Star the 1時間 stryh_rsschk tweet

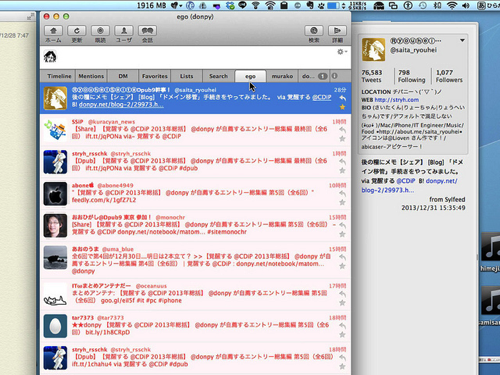[342, 171]
